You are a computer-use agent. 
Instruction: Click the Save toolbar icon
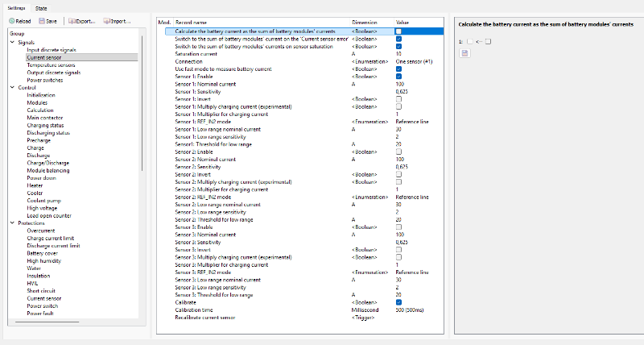(x=42, y=21)
